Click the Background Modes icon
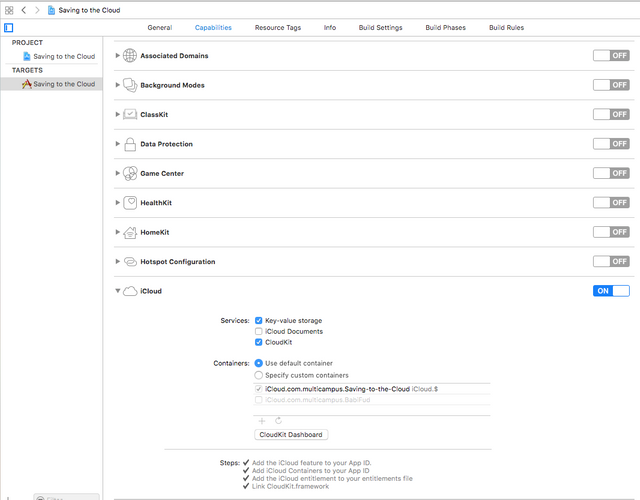This screenshot has width=640, height=500. pos(130,85)
